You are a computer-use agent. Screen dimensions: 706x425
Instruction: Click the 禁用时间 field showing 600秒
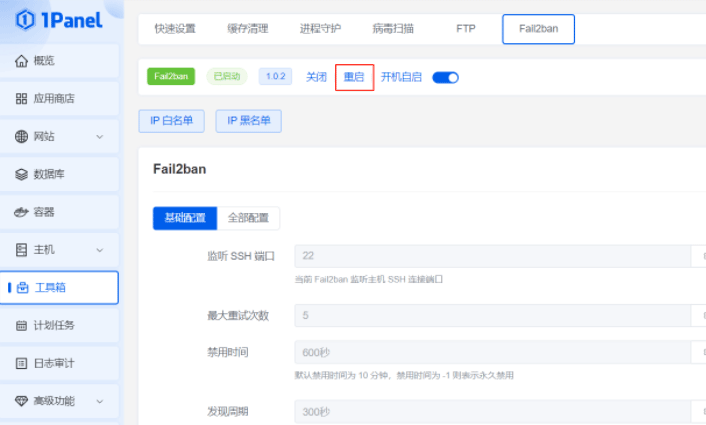click(493, 352)
